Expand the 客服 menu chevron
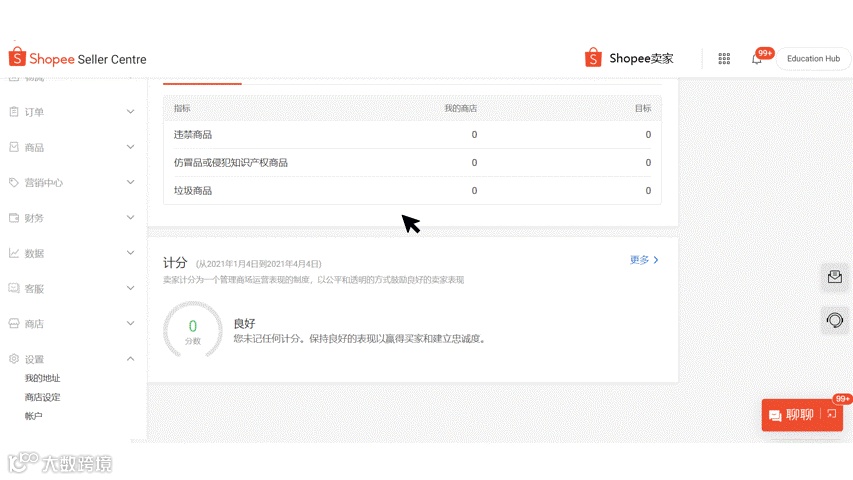This screenshot has width=853, height=480. (131, 288)
